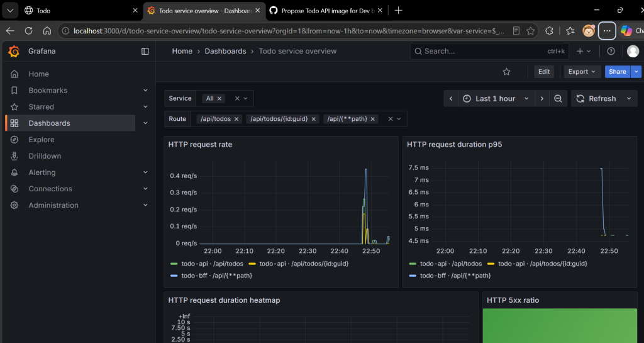Open a new browser tab

[x=398, y=11]
